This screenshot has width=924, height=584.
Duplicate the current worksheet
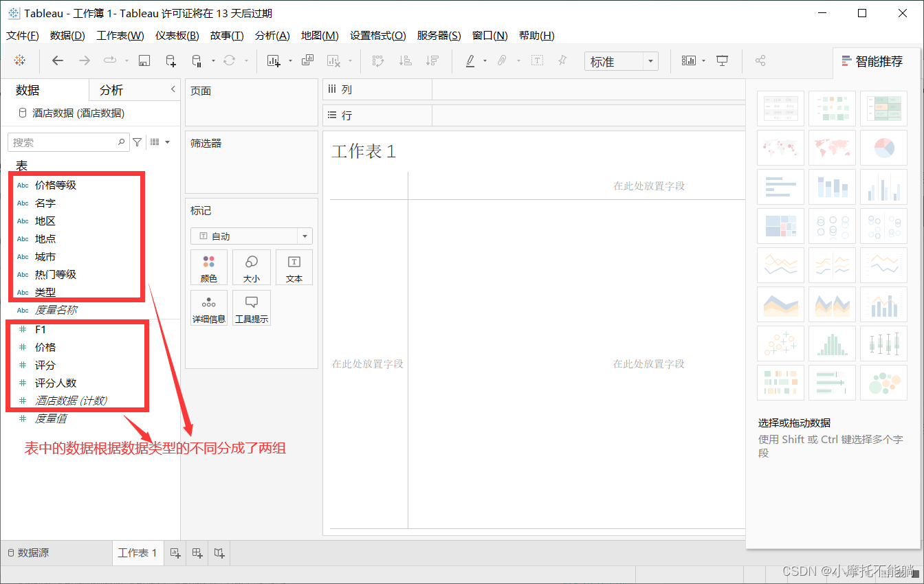307,60
